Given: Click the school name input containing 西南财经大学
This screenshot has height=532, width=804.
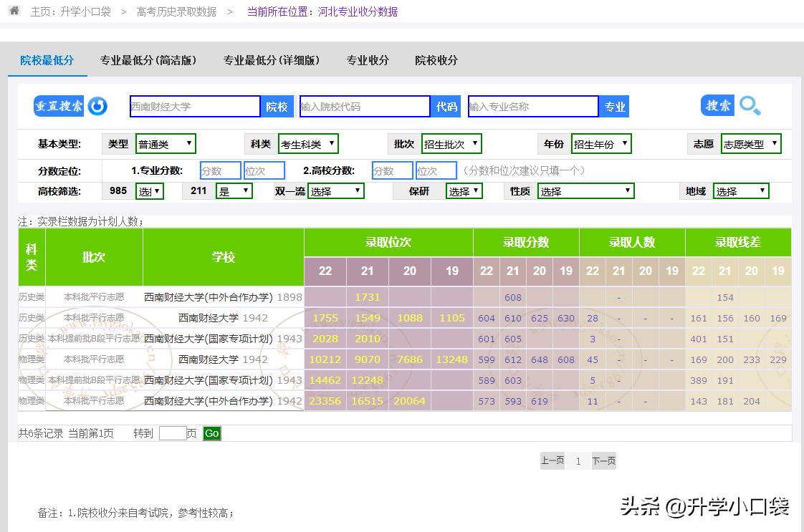Looking at the screenshot, I should click(x=193, y=105).
